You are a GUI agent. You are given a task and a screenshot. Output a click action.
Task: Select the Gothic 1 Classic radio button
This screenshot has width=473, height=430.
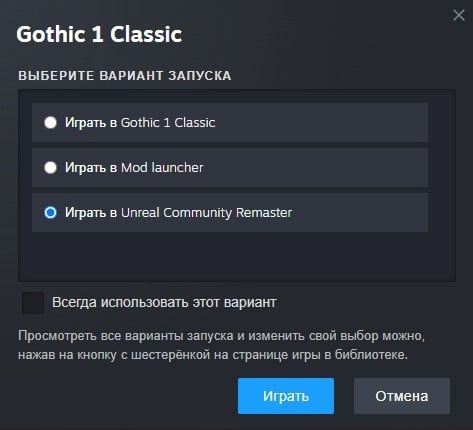[x=51, y=122]
